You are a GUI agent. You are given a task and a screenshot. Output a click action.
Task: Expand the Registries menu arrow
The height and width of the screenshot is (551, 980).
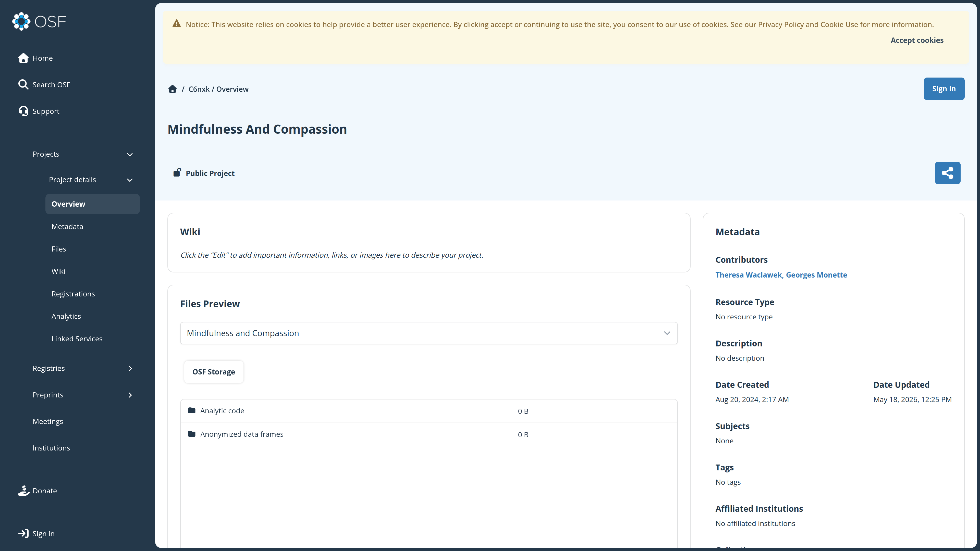(x=130, y=368)
